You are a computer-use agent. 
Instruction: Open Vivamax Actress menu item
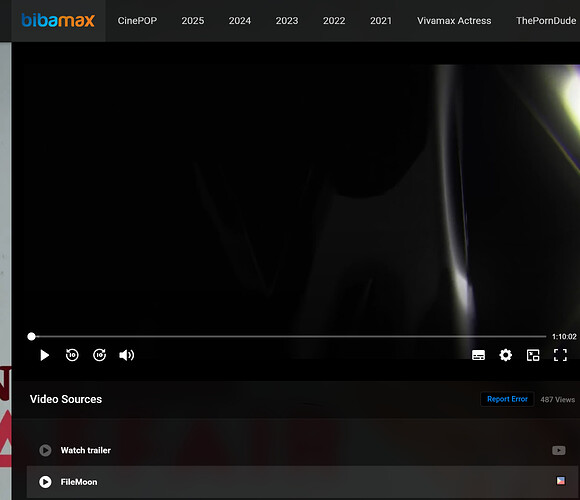[454, 21]
